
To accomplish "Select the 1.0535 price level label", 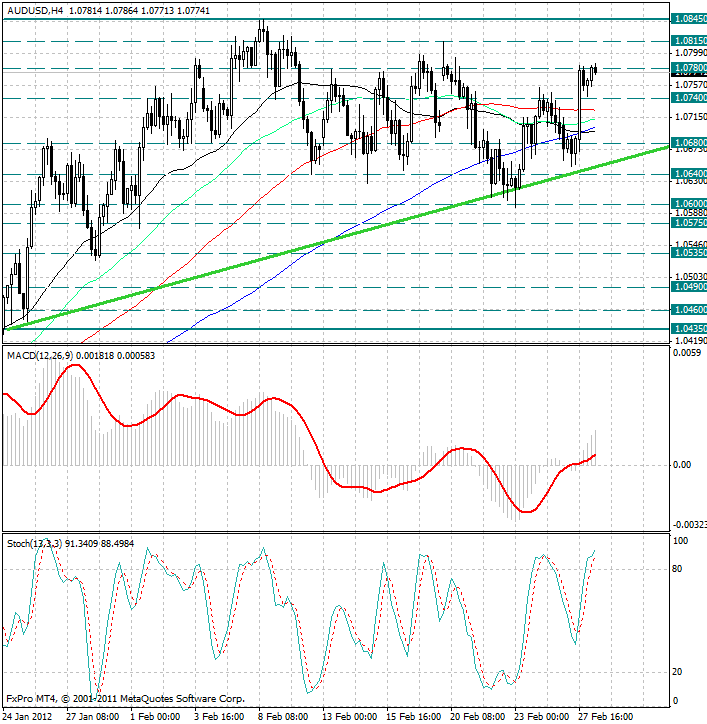I will pos(689,253).
